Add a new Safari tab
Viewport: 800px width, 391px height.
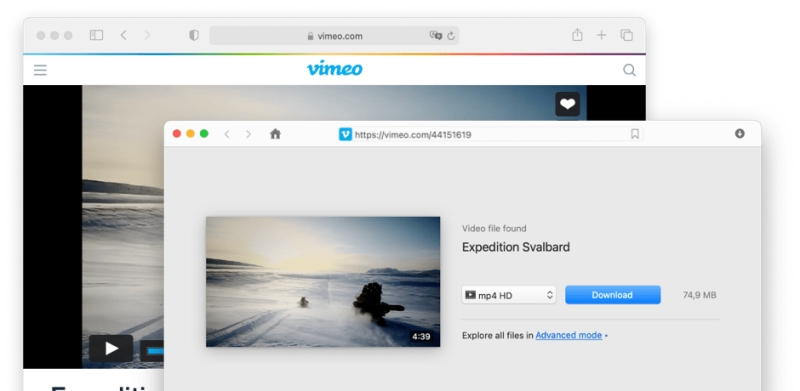point(602,35)
